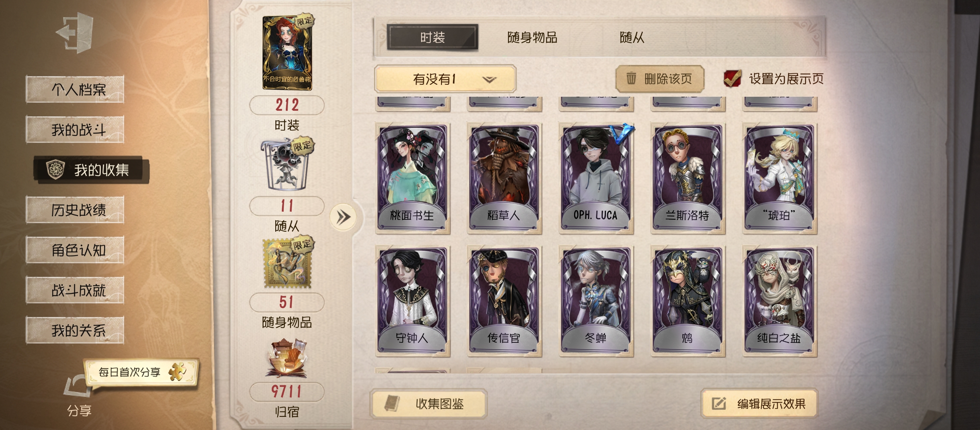Click the exit door icon

coord(75,33)
